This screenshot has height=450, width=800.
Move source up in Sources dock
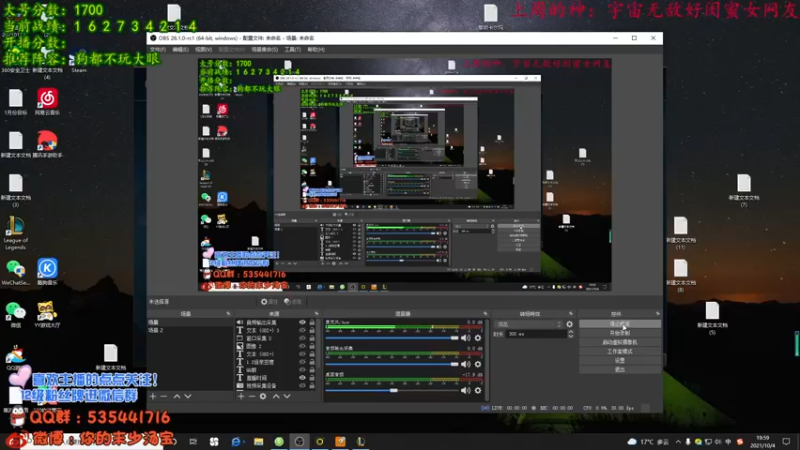pyautogui.click(x=276, y=396)
